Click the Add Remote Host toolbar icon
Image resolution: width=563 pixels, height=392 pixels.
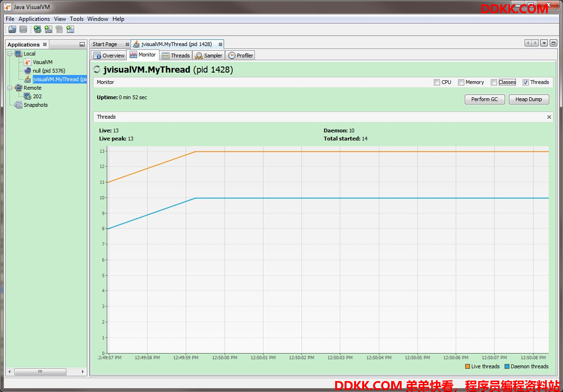38,29
